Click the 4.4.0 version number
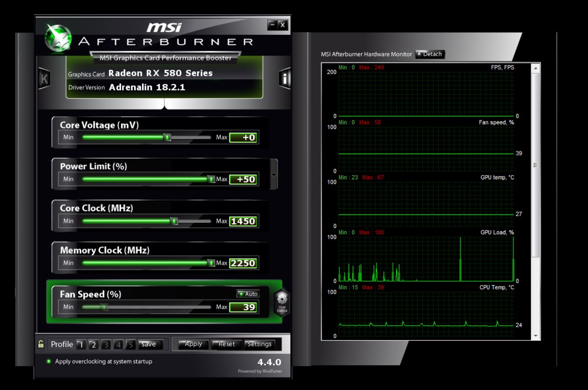This screenshot has width=588, height=390. pyautogui.click(x=269, y=362)
